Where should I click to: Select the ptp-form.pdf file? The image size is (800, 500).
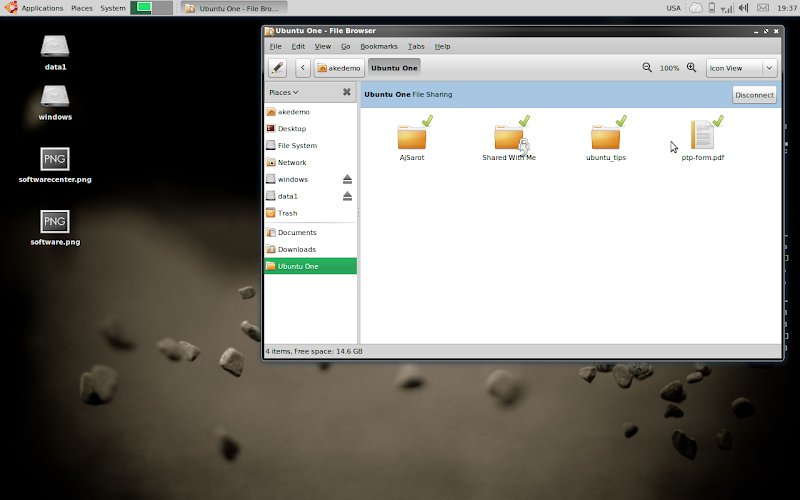[703, 140]
